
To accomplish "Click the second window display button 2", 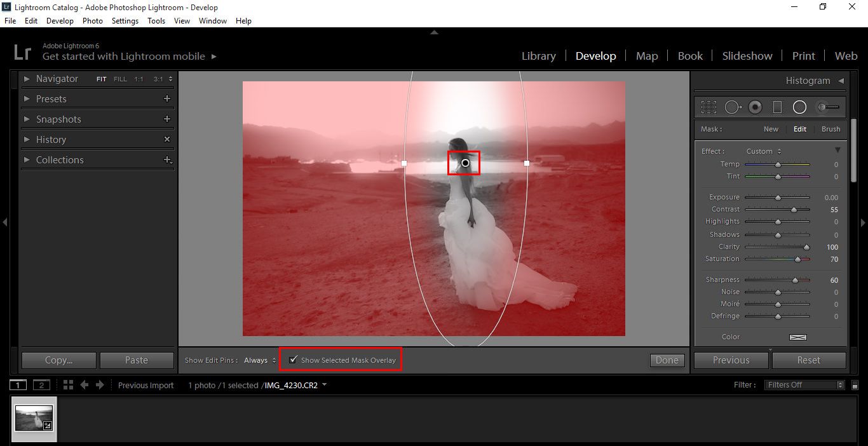I will pos(41,385).
